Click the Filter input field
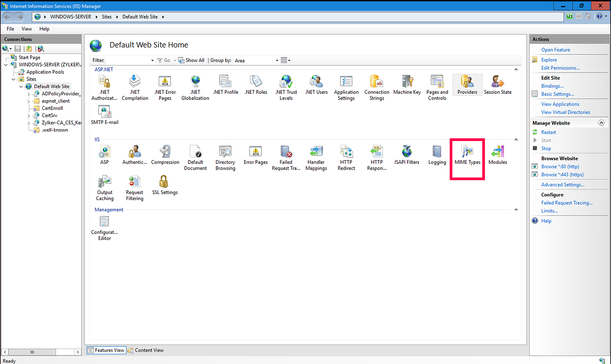 point(122,60)
